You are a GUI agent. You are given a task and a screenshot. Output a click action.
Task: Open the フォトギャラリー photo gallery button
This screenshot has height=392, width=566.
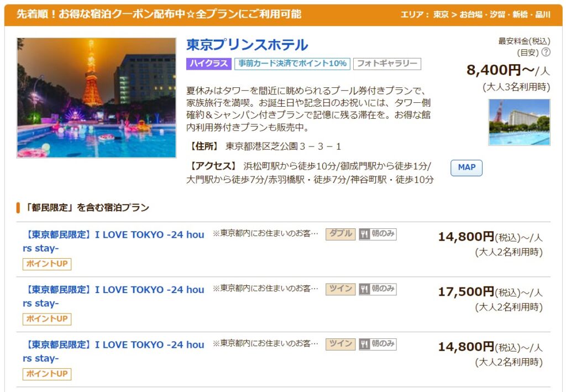[387, 64]
